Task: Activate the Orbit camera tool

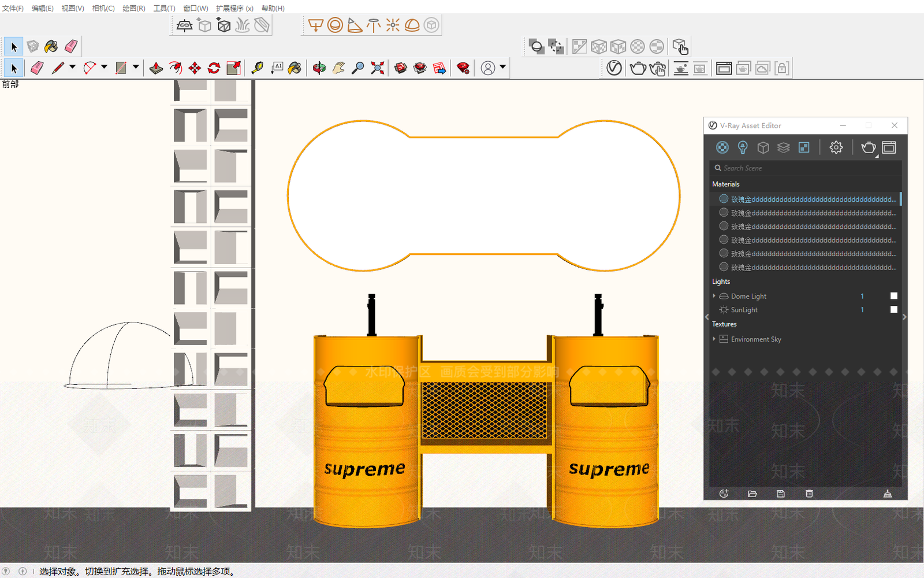Action: pyautogui.click(x=319, y=68)
